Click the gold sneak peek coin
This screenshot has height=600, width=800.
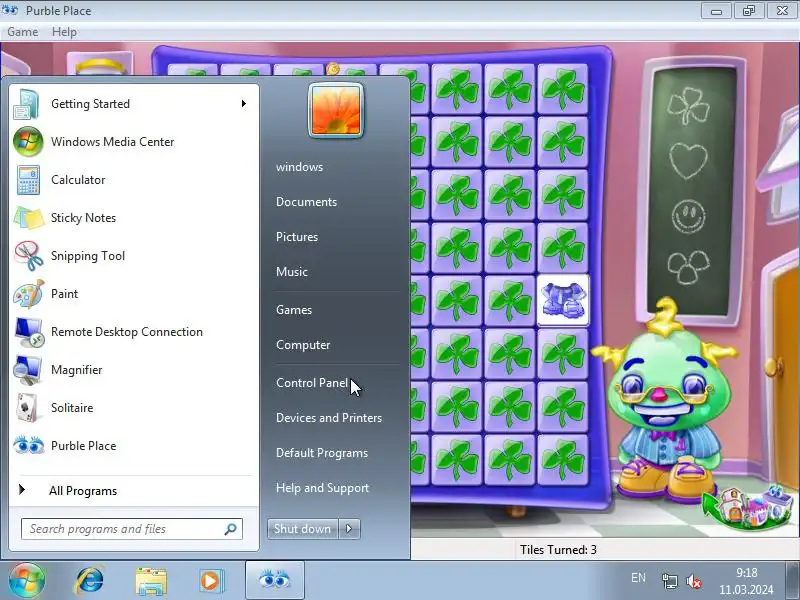333,68
